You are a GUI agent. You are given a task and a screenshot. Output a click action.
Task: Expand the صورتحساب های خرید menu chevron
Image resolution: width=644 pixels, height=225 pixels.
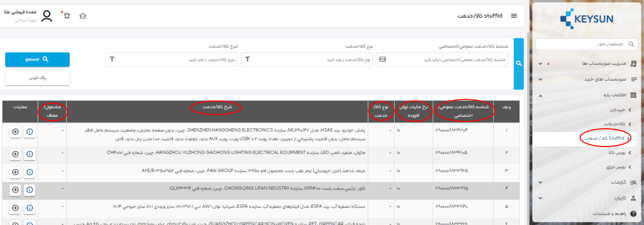tap(540, 80)
